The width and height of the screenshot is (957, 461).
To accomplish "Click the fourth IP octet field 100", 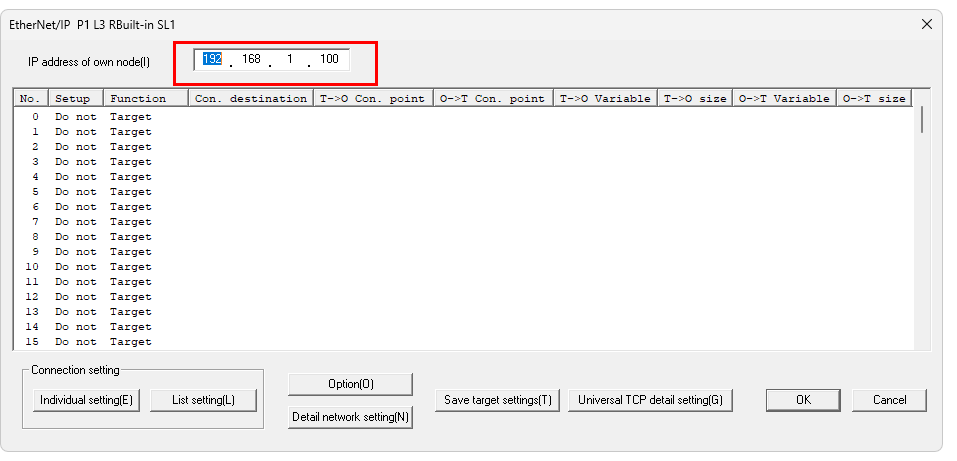I will [329, 60].
